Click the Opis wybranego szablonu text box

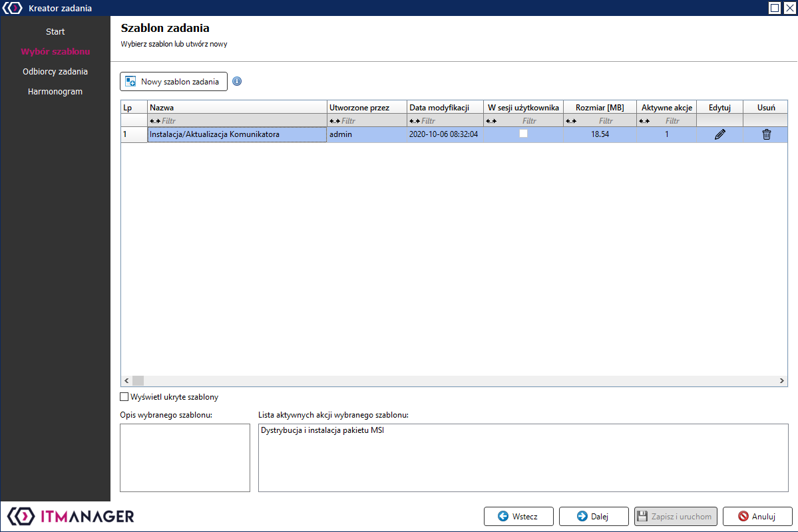point(185,458)
